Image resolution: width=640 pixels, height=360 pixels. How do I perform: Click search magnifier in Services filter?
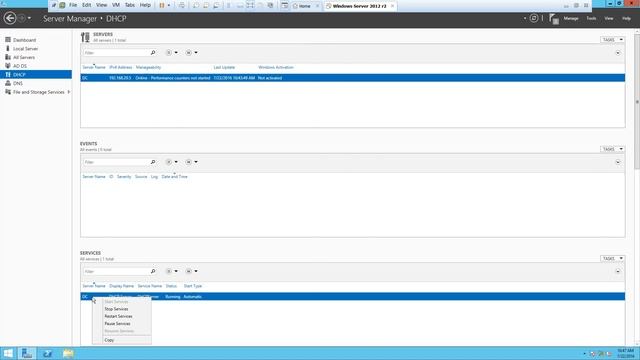[x=153, y=271]
